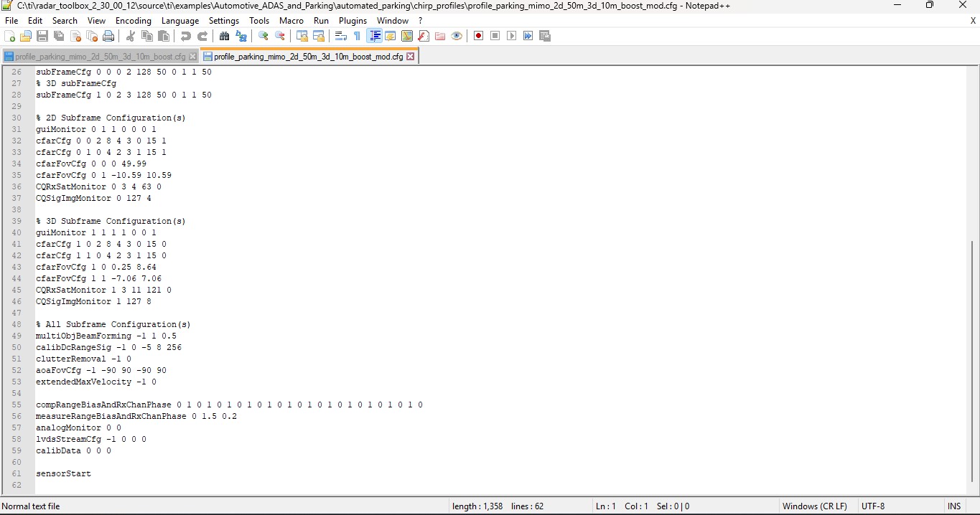The image size is (980, 515).
Task: Toggle the Document Map panel icon
Action: 407,36
